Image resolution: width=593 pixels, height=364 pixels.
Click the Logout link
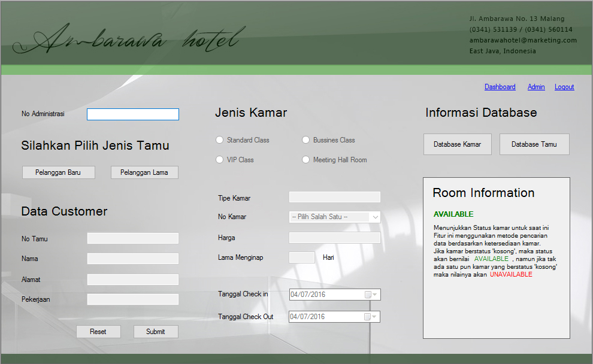tap(564, 87)
